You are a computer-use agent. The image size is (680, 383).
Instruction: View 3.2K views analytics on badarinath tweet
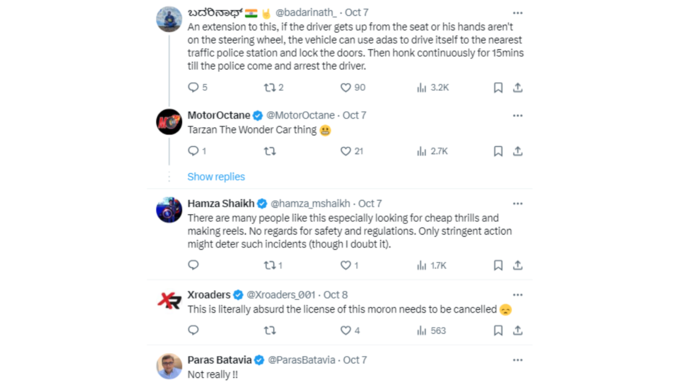pos(432,88)
